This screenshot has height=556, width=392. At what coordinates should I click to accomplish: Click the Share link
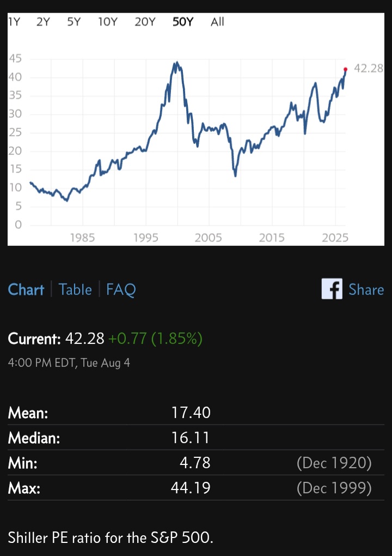click(366, 289)
